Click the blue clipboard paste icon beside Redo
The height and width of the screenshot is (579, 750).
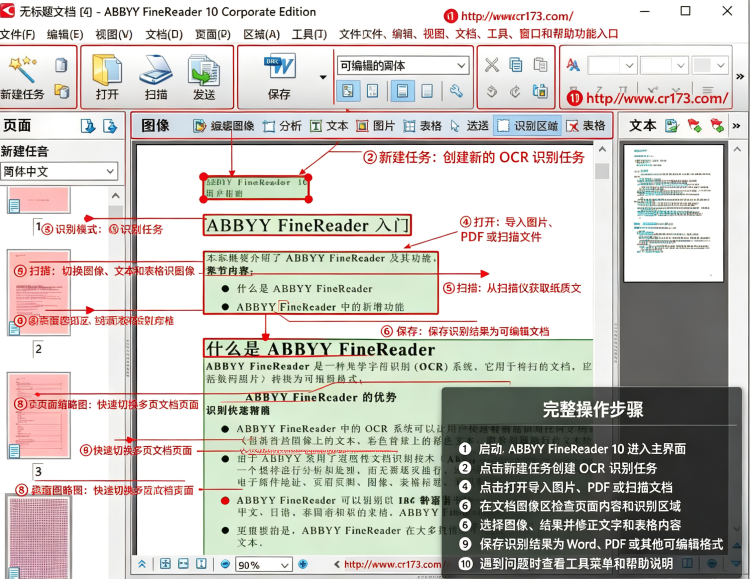(x=540, y=91)
